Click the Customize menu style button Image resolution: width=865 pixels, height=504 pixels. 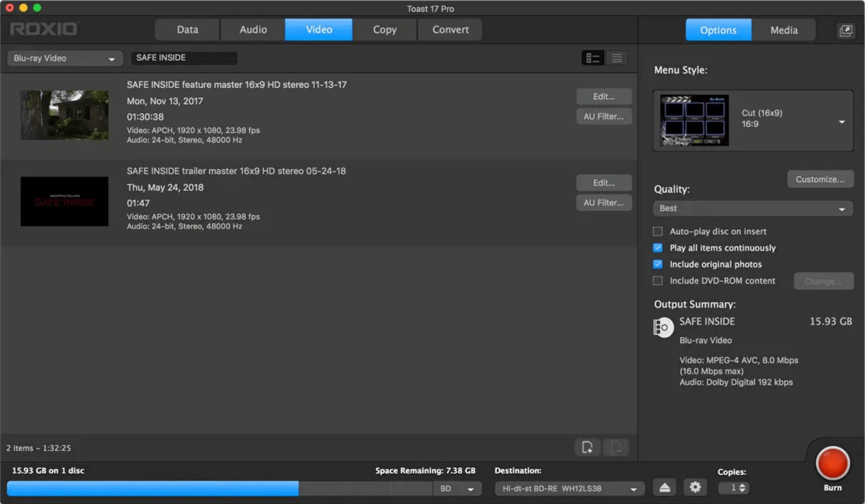click(x=820, y=179)
